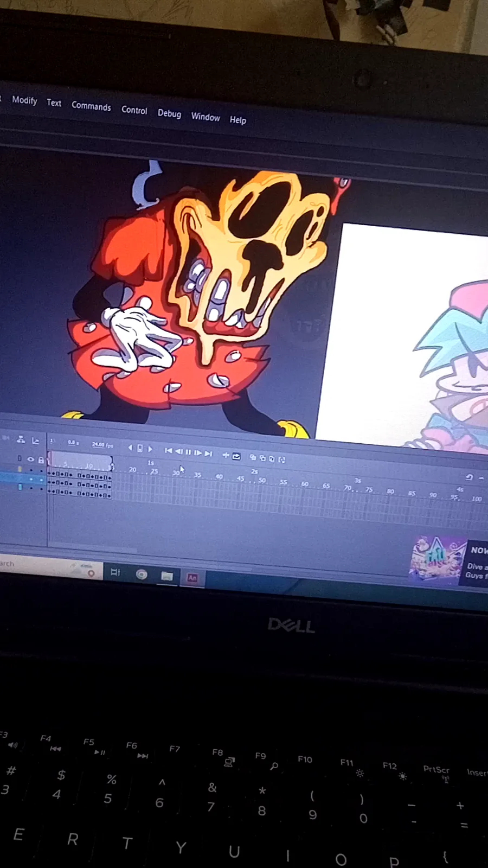Go to the last frame
The image size is (488, 868).
pos(208,454)
